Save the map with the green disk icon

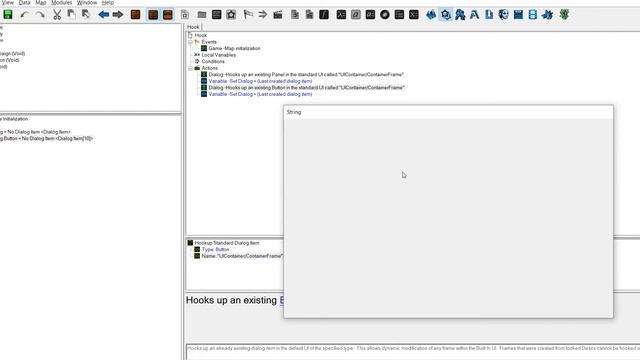pyautogui.click(x=8, y=15)
